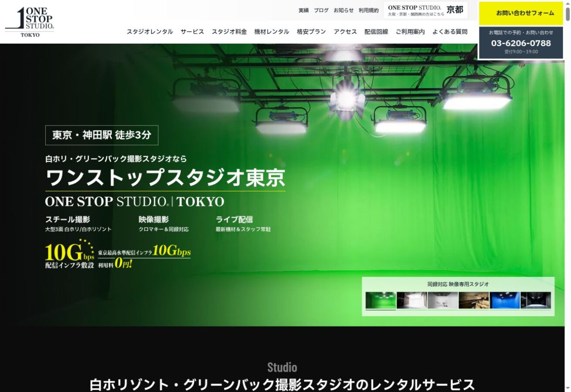This screenshot has height=392, width=571.
Task: Click the 同録対応 映像専用スタジオ caption
Action: pyautogui.click(x=458, y=284)
